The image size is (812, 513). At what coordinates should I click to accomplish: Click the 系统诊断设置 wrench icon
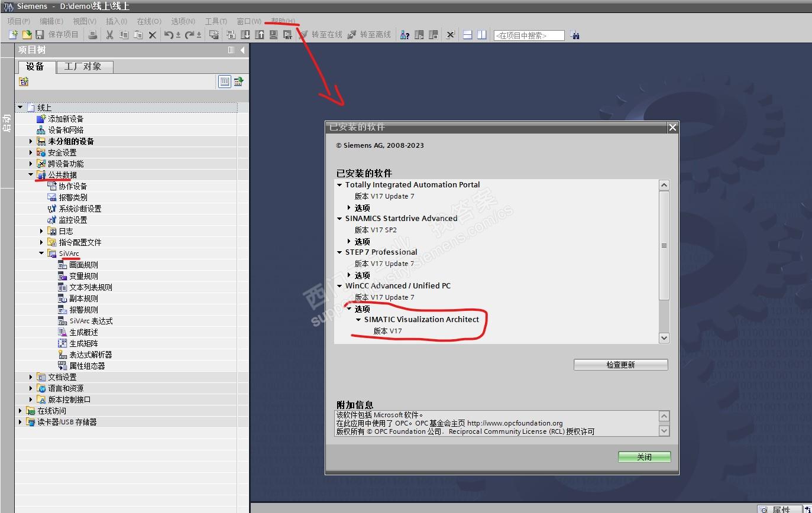(x=51, y=209)
